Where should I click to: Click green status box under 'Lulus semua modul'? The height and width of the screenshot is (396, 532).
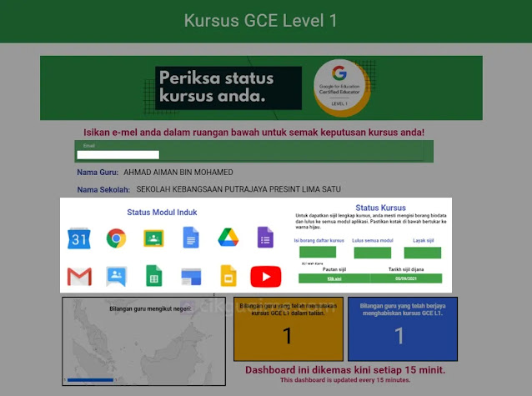369,253
